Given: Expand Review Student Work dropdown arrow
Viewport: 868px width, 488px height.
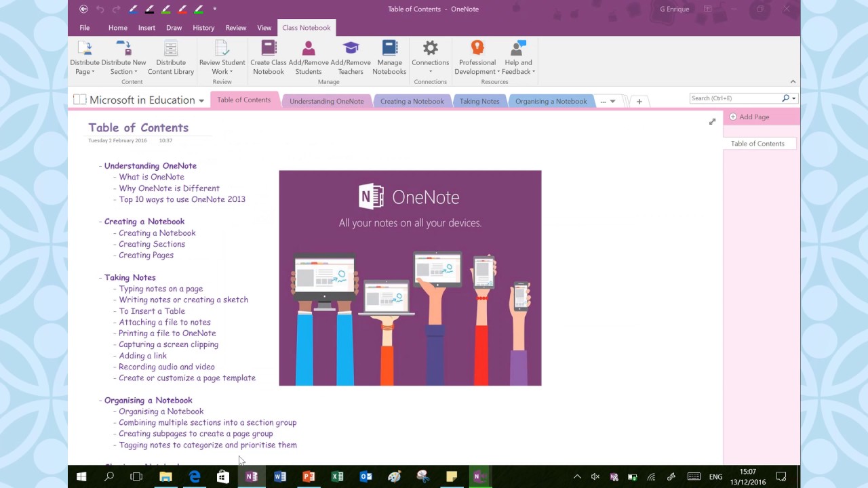Looking at the screenshot, I should [233, 72].
